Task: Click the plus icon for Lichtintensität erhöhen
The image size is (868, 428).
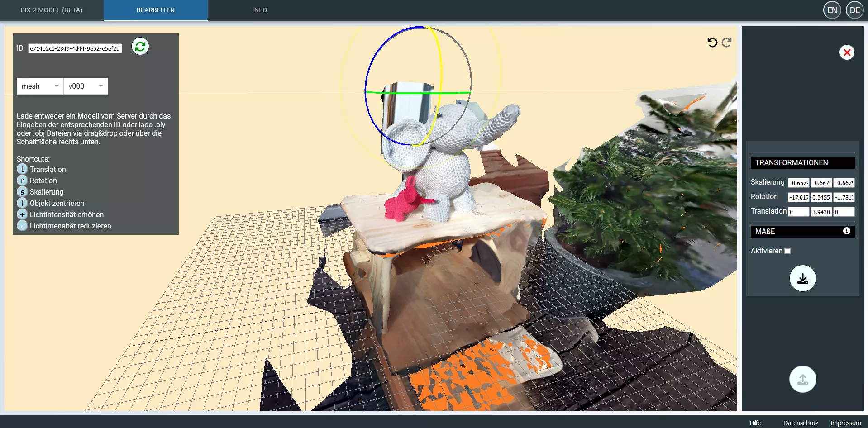Action: pos(22,214)
